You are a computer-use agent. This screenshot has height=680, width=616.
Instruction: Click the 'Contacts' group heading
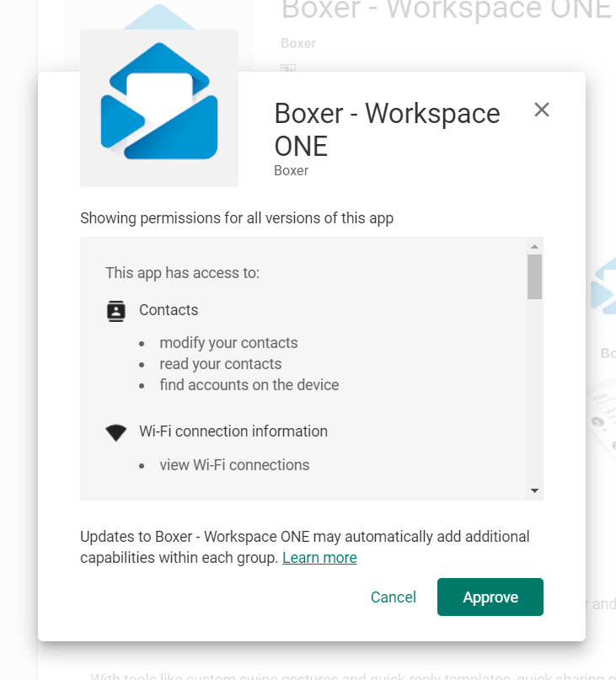click(x=169, y=310)
